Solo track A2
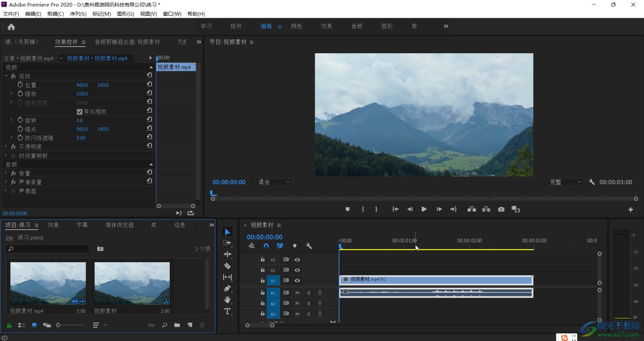This screenshot has height=341, width=644. click(309, 303)
